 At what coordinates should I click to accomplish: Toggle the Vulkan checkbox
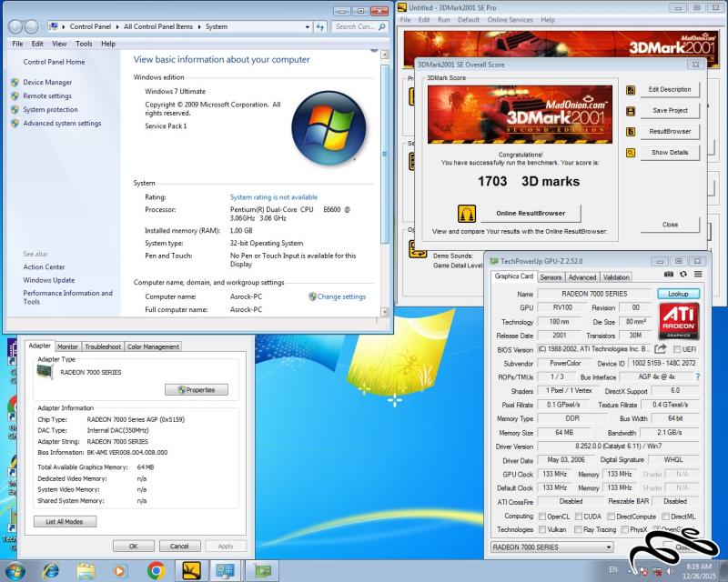tap(543, 529)
